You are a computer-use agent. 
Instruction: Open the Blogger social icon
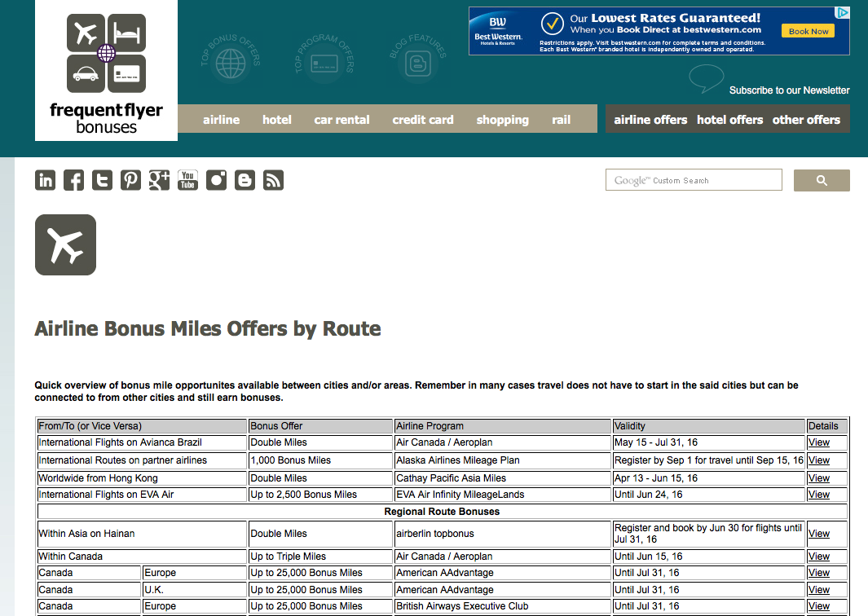[245, 180]
